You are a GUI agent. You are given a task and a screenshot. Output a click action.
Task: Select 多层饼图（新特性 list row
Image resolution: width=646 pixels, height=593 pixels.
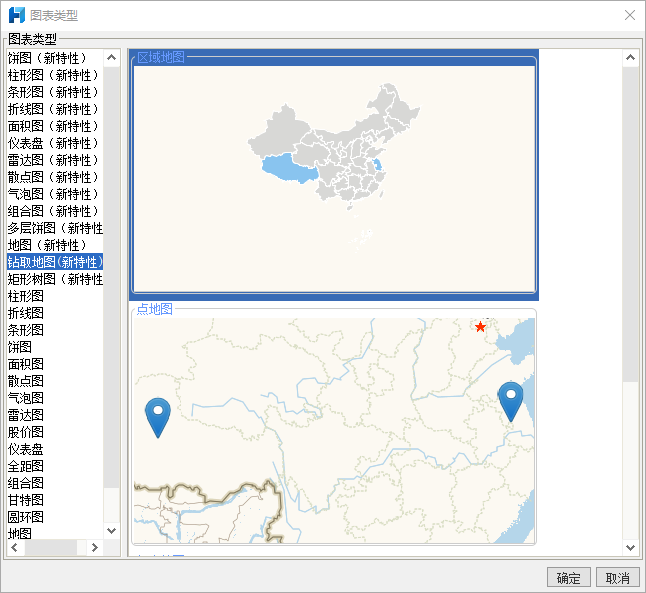coord(55,228)
